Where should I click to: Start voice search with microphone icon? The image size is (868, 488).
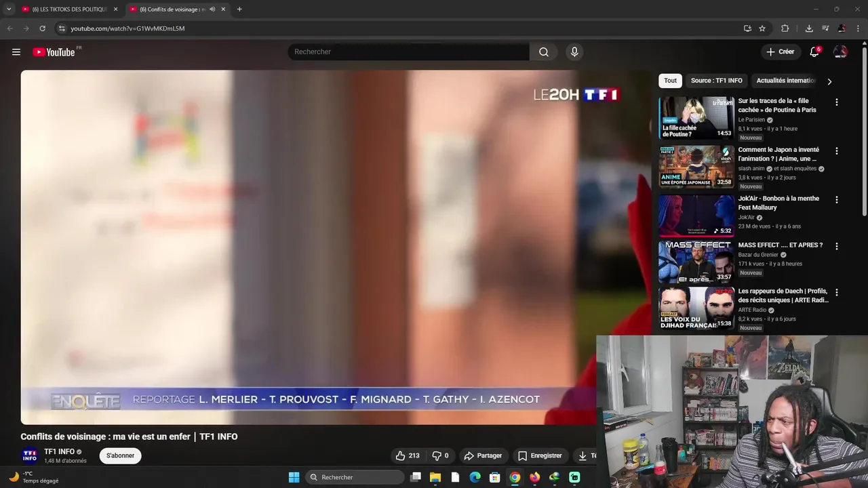[574, 52]
